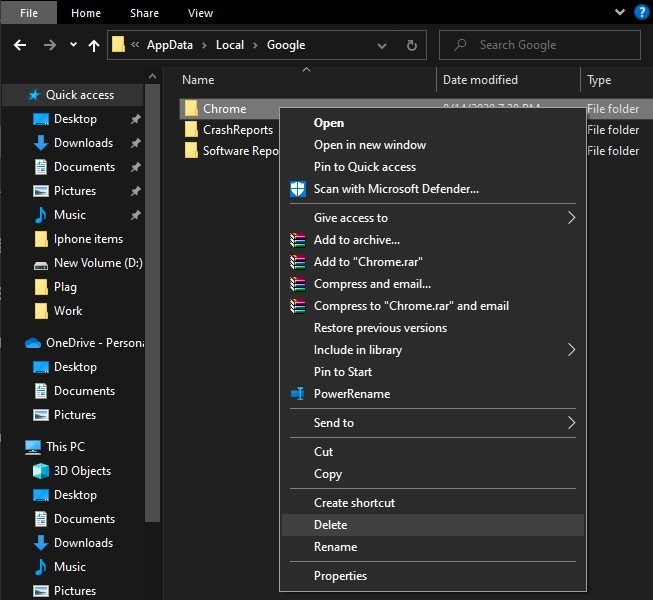Select the Software Reporter folder icon
653x600 pixels.
click(x=191, y=150)
